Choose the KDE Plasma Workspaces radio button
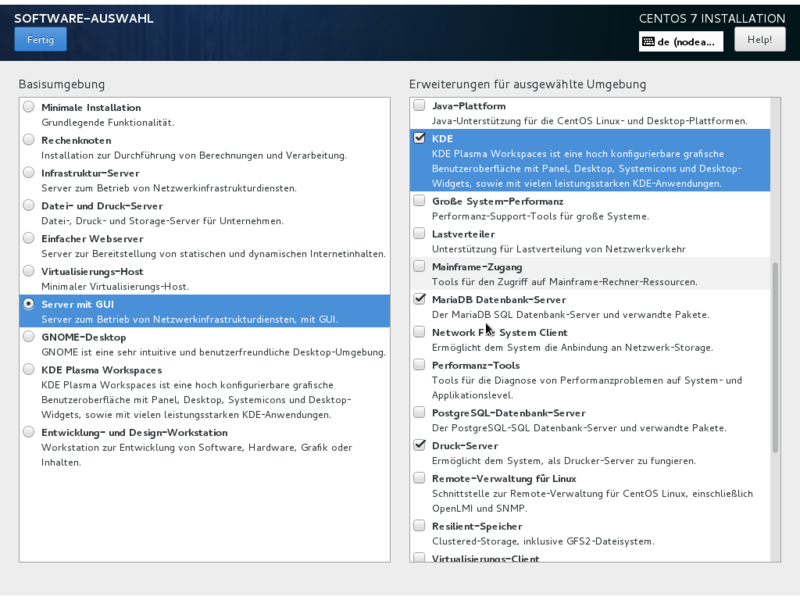The width and height of the screenshot is (800, 600). coord(29,369)
